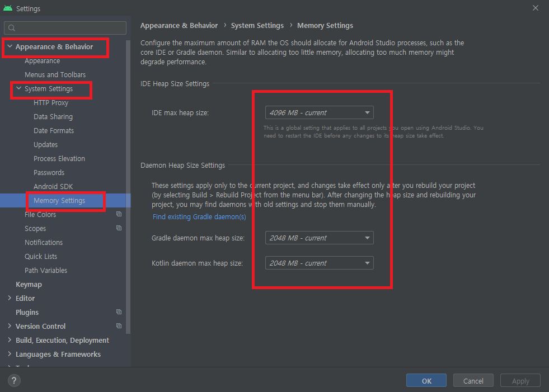The height and width of the screenshot is (392, 549).
Task: Open HTTP Proxy settings
Action: coord(51,102)
